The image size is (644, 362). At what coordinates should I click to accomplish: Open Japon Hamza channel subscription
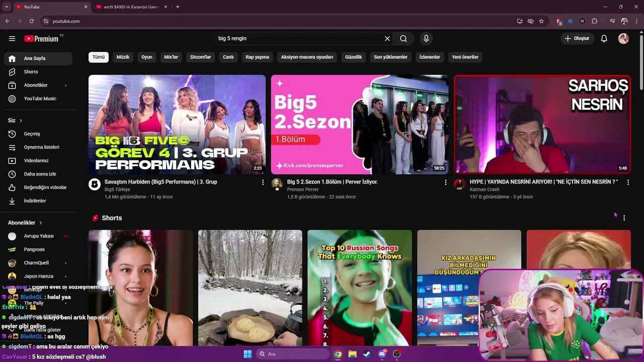[x=38, y=276]
